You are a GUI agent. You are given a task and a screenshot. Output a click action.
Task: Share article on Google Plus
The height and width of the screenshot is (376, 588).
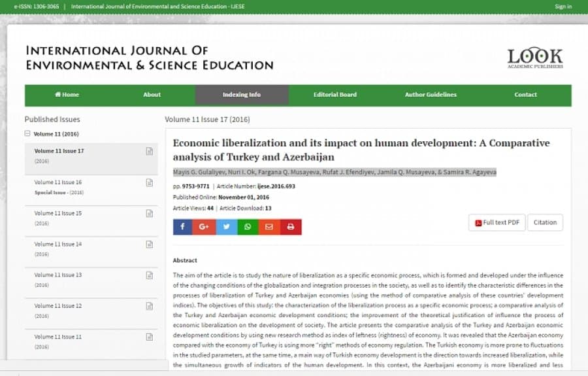204,227
